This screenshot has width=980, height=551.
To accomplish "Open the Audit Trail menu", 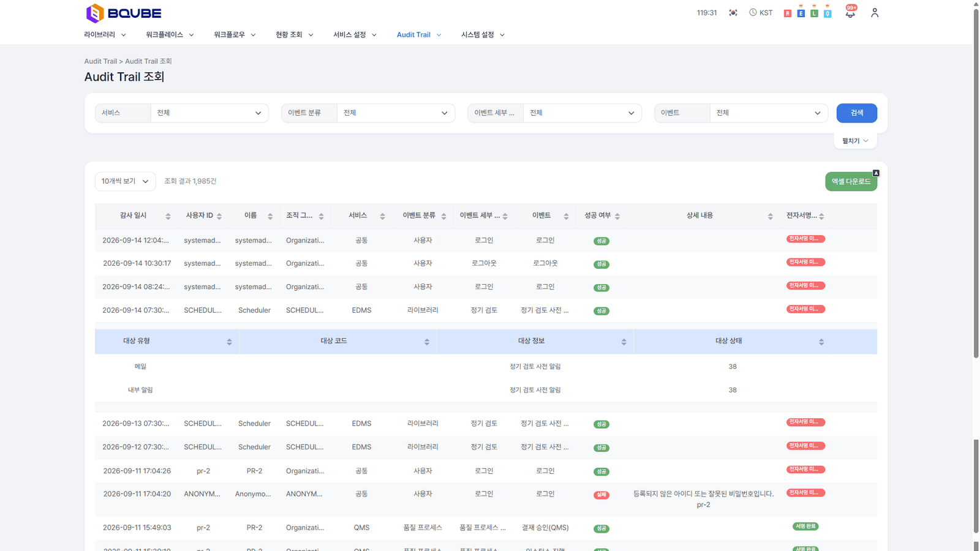I will point(419,35).
